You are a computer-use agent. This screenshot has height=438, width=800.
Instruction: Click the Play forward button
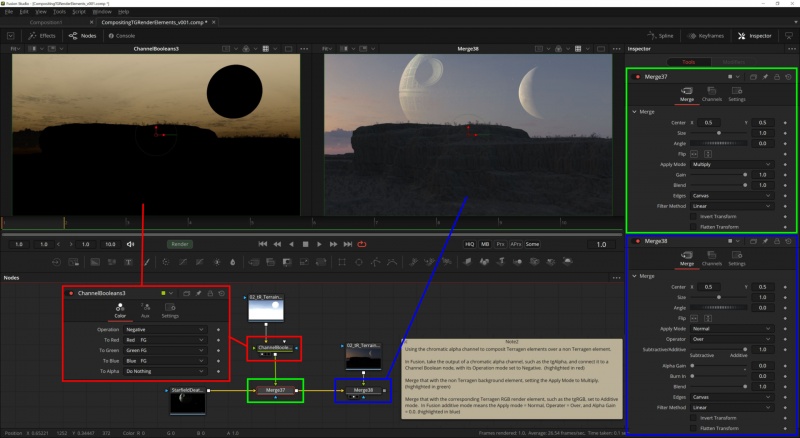tap(319, 244)
